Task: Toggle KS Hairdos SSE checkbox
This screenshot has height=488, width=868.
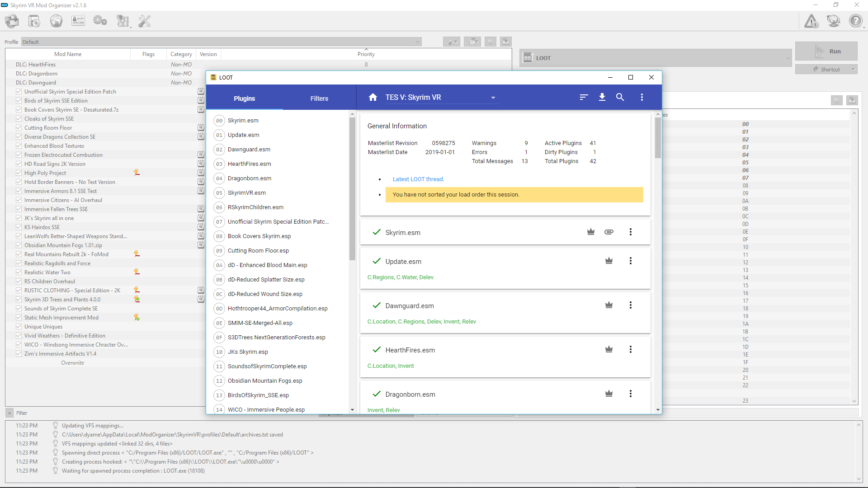Action: [x=19, y=227]
